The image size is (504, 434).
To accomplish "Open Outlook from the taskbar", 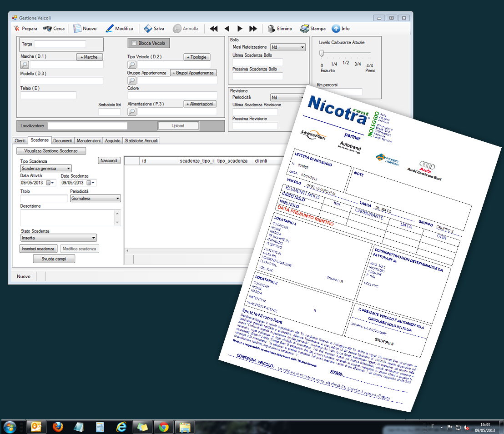I will 36,427.
